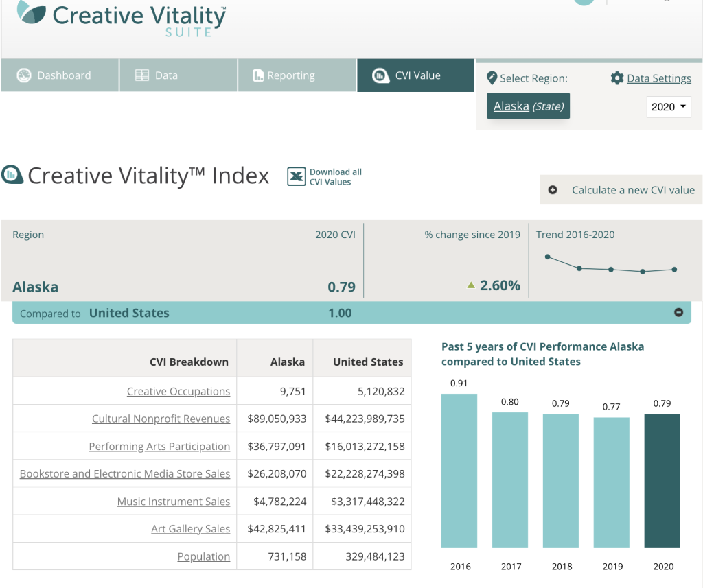
Task: Open the Data Settings link
Action: pyautogui.click(x=658, y=78)
